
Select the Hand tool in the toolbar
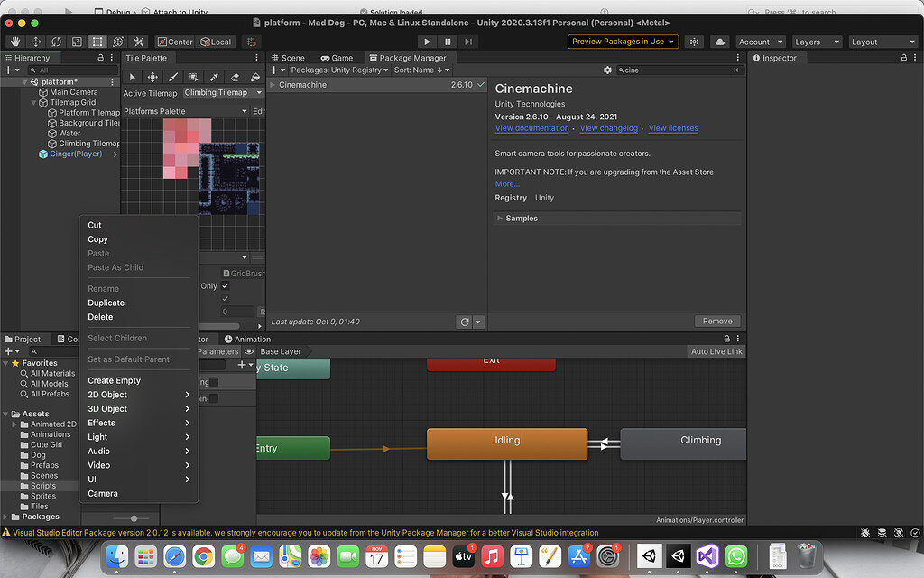tap(15, 42)
